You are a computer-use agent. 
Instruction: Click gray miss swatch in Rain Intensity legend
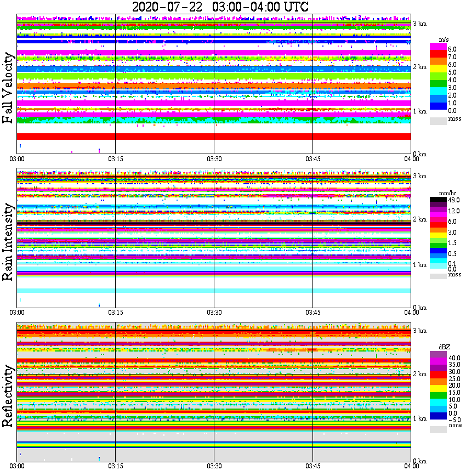[438, 276]
